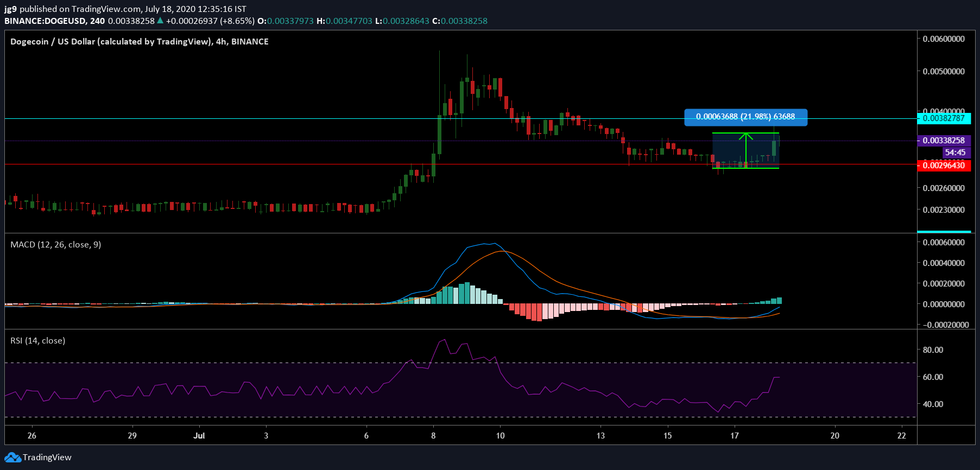
Task: Select the RSI (14, close) indicator label
Action: point(38,341)
